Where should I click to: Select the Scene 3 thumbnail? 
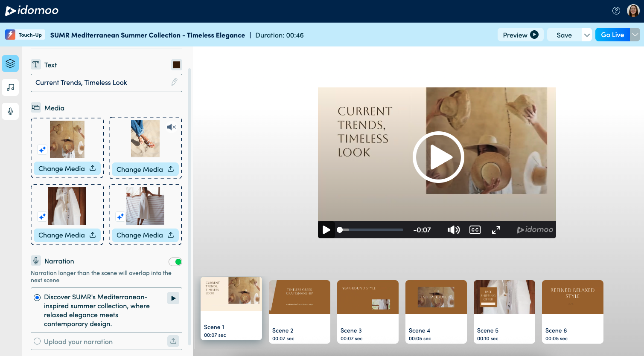(368, 312)
